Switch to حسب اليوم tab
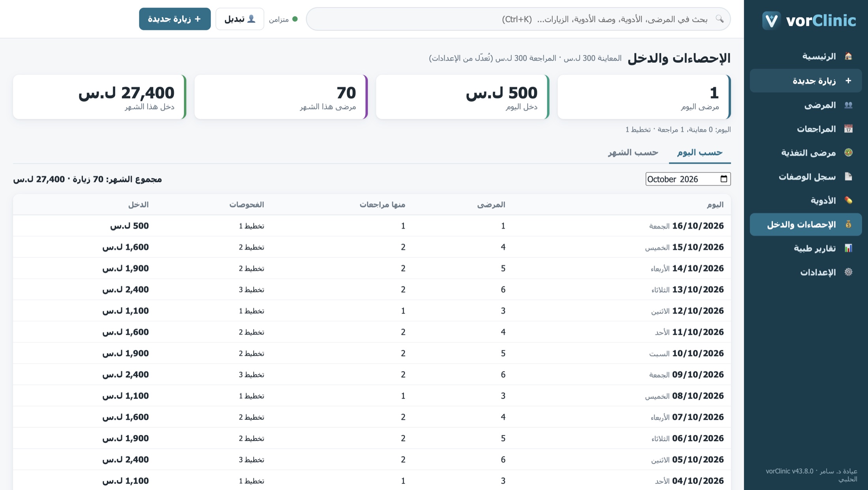This screenshot has width=868, height=490. point(700,152)
